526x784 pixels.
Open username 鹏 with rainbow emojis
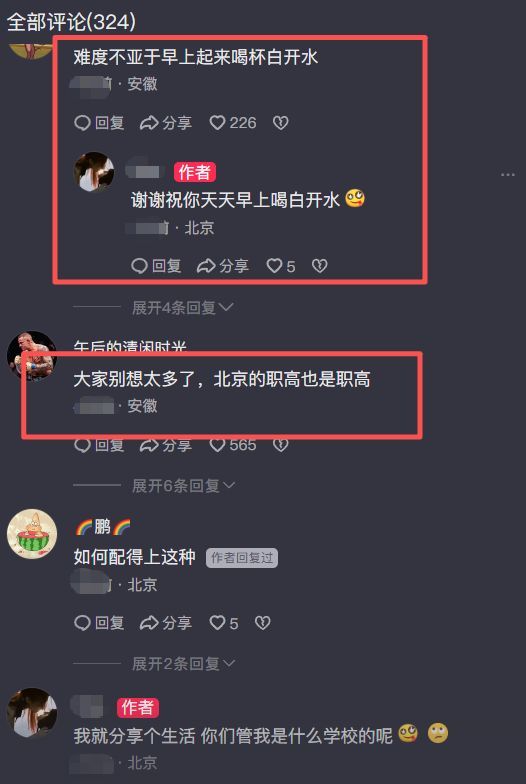[x=102, y=527]
